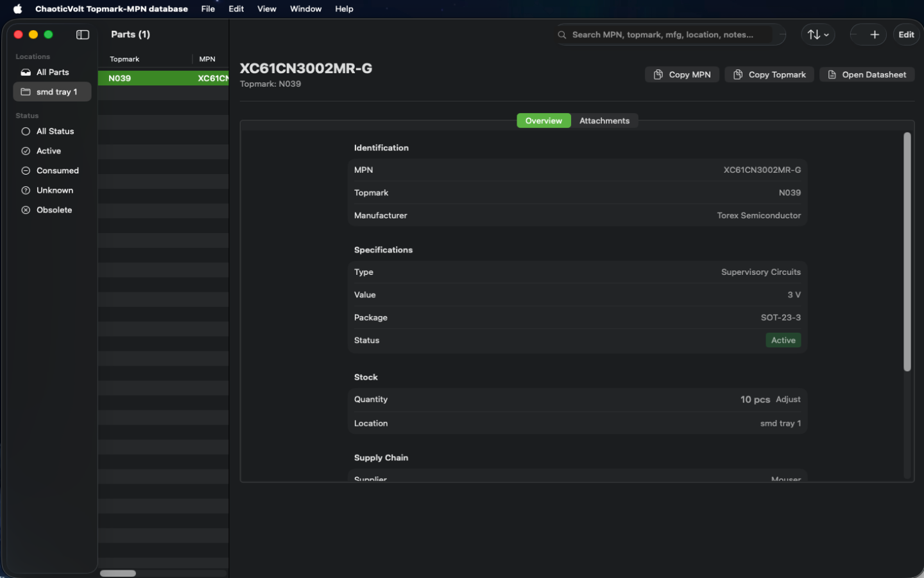The image size is (924, 578).
Task: Switch to the Attachments tab
Action: click(604, 121)
